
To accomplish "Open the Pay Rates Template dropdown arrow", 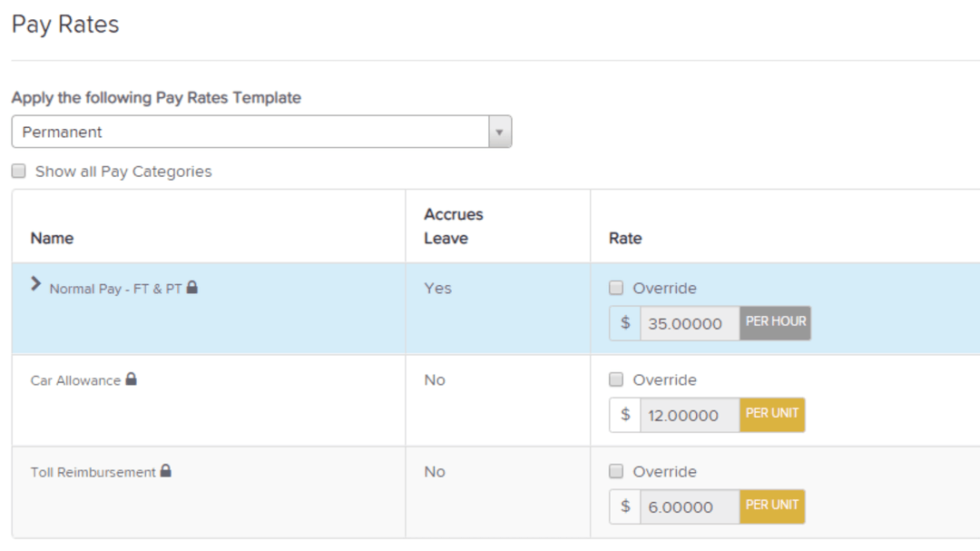I will (x=499, y=132).
